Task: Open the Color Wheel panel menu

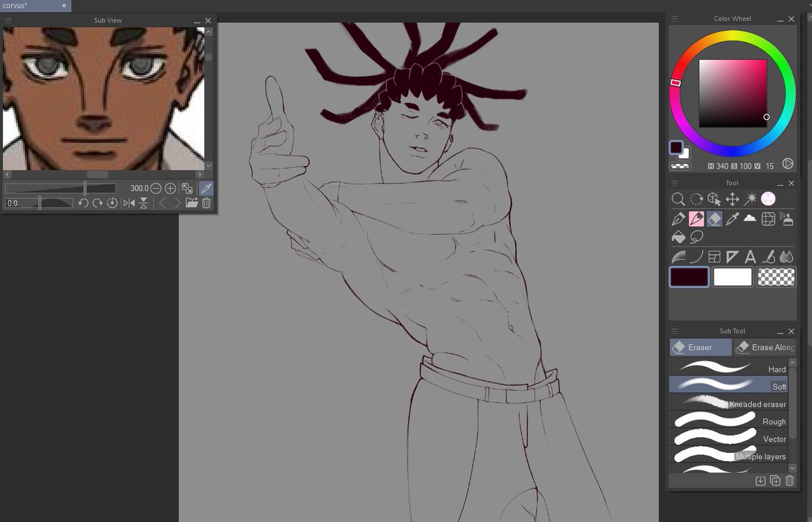Action: tap(675, 18)
